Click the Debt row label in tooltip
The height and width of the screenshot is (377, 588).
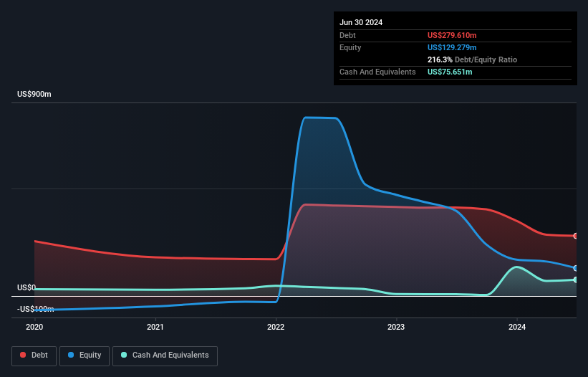(347, 35)
